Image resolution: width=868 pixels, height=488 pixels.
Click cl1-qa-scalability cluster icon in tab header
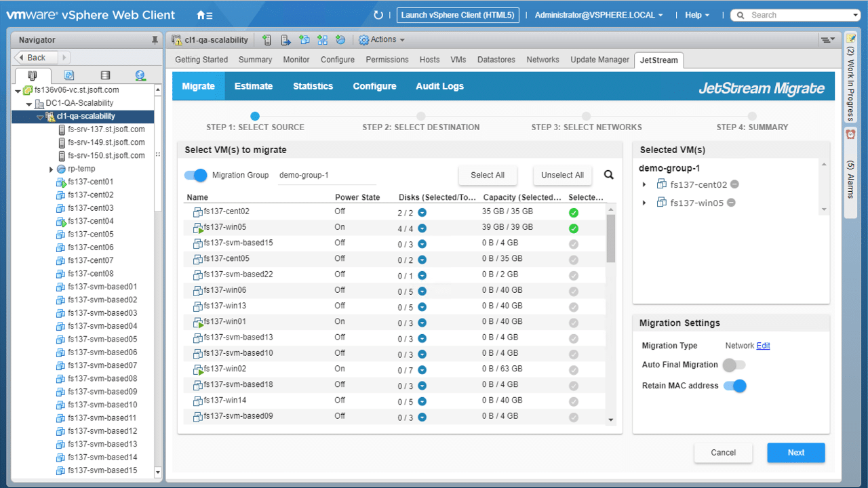177,40
